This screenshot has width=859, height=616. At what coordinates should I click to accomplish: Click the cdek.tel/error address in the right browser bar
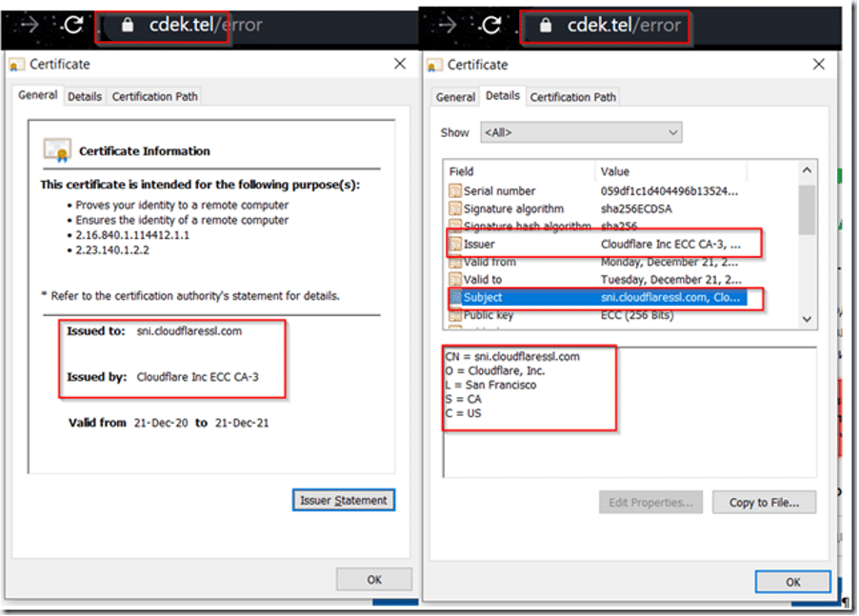tap(624, 25)
